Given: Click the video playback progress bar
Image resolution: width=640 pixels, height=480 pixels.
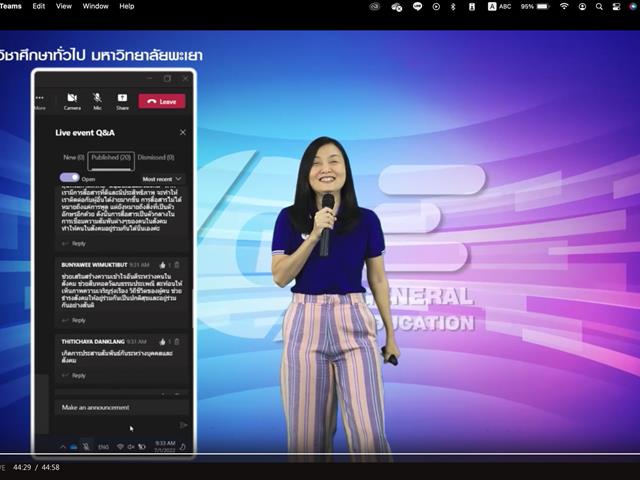Looking at the screenshot, I should pyautogui.click(x=320, y=454).
